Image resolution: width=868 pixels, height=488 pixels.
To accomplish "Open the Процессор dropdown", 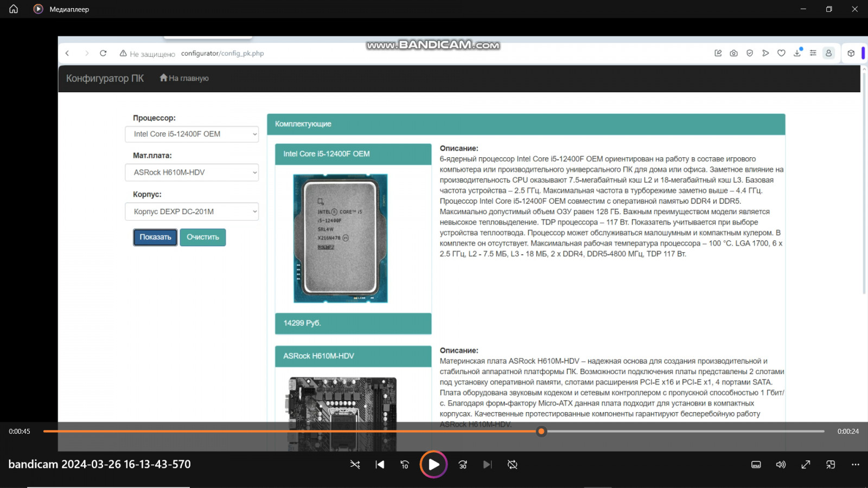I will pos(192,134).
